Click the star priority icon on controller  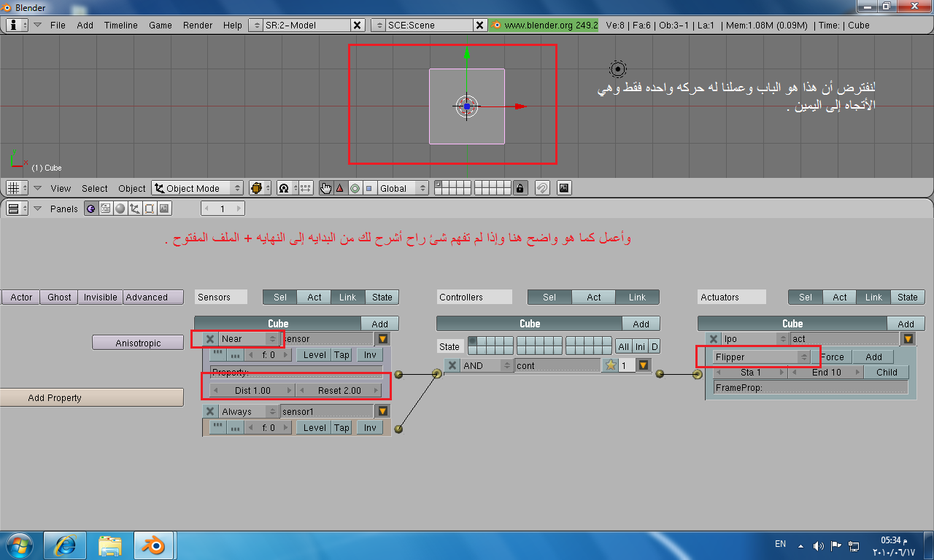pyautogui.click(x=611, y=366)
